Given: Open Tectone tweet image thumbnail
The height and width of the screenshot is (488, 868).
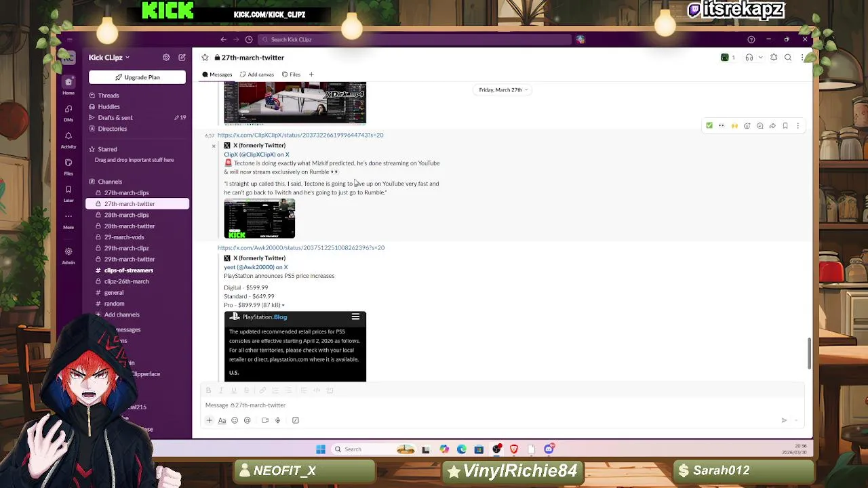Looking at the screenshot, I should click(260, 218).
